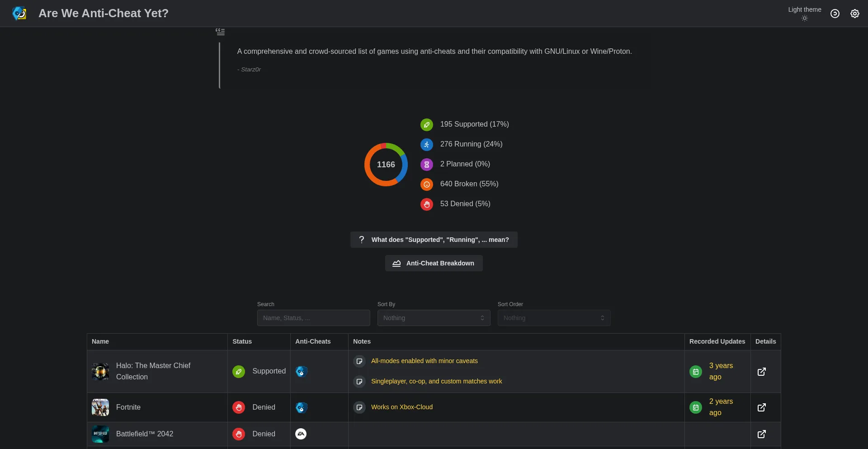The width and height of the screenshot is (868, 449).
Task: Click Easy Anti-Cheat icon in Fortnite row
Action: 302,407
